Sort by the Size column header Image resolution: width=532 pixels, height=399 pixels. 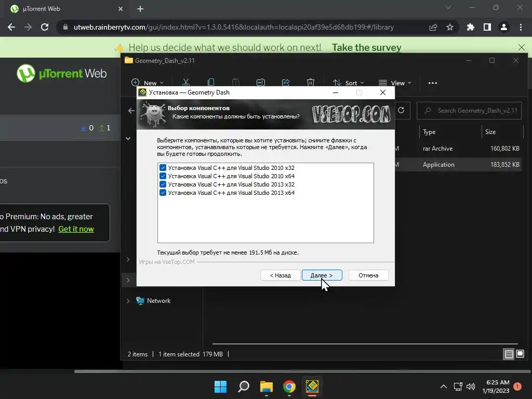(x=490, y=132)
